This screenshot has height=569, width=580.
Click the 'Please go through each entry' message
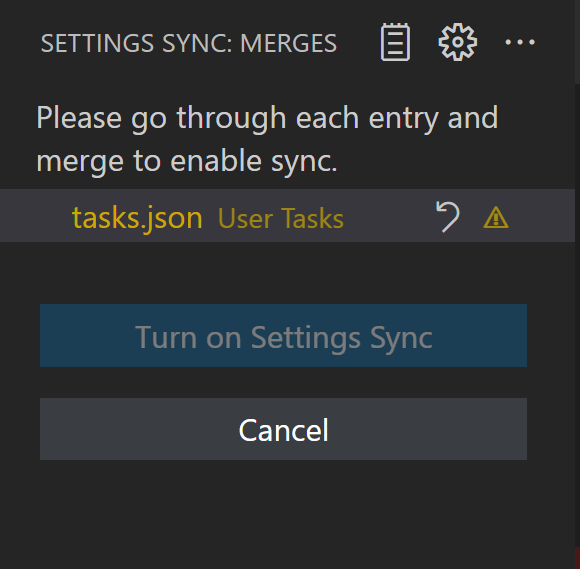[x=267, y=139]
